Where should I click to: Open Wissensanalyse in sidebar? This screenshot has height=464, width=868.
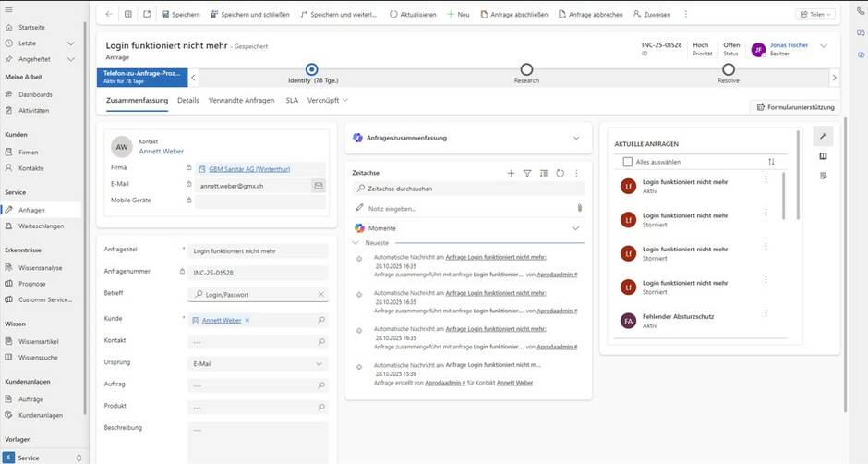[40, 268]
